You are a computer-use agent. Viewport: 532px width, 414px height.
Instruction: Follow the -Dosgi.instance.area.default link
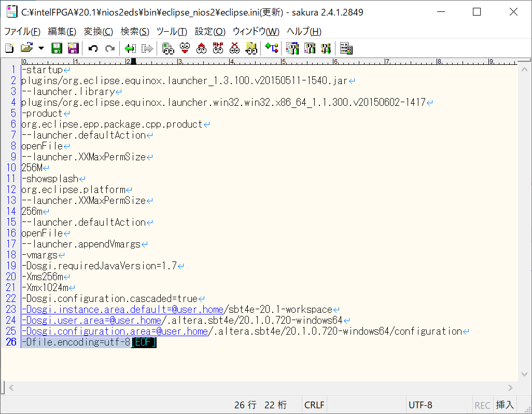122,310
